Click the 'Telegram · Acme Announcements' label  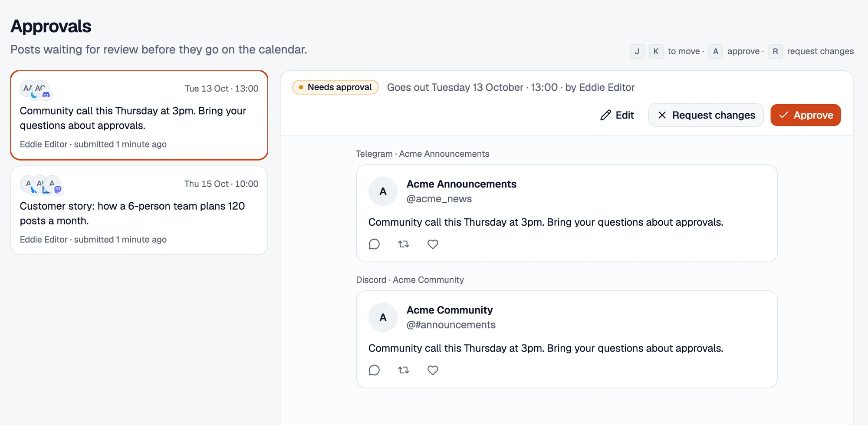click(422, 154)
